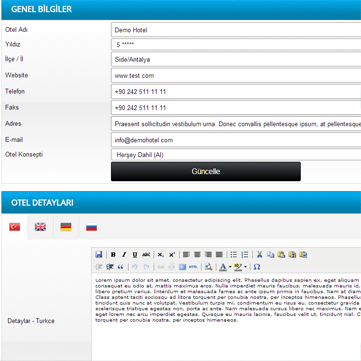Apply subscript formatting
This screenshot has height=361, width=361.
(x=161, y=255)
